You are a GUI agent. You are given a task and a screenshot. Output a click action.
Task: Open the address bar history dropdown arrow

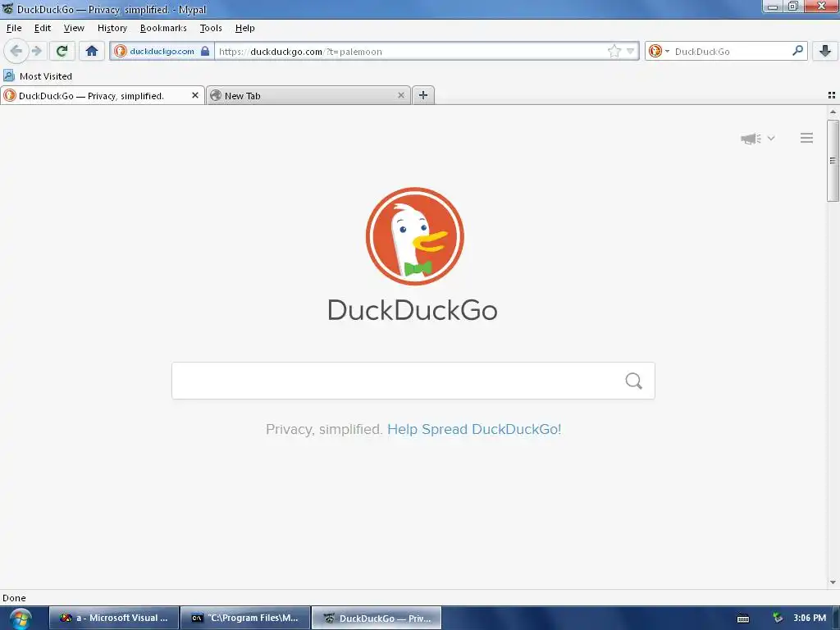tap(631, 51)
